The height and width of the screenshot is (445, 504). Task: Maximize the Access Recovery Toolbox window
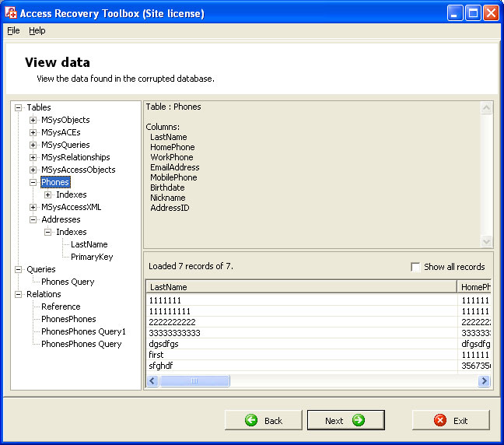473,13
